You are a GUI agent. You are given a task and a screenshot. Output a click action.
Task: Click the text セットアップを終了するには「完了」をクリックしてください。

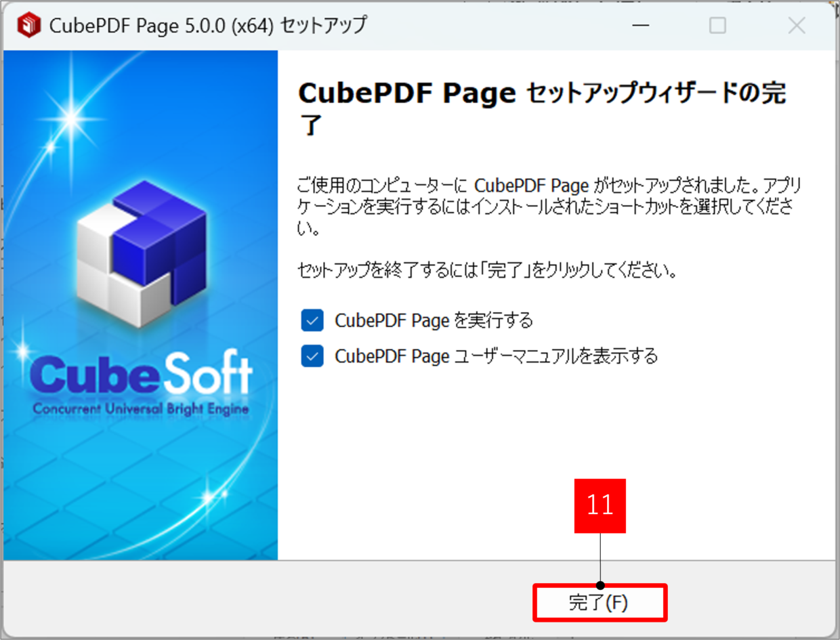coord(488,272)
